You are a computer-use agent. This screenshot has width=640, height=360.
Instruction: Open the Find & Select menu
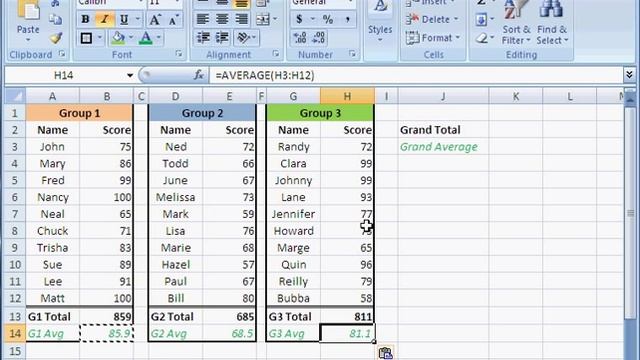coord(552,22)
